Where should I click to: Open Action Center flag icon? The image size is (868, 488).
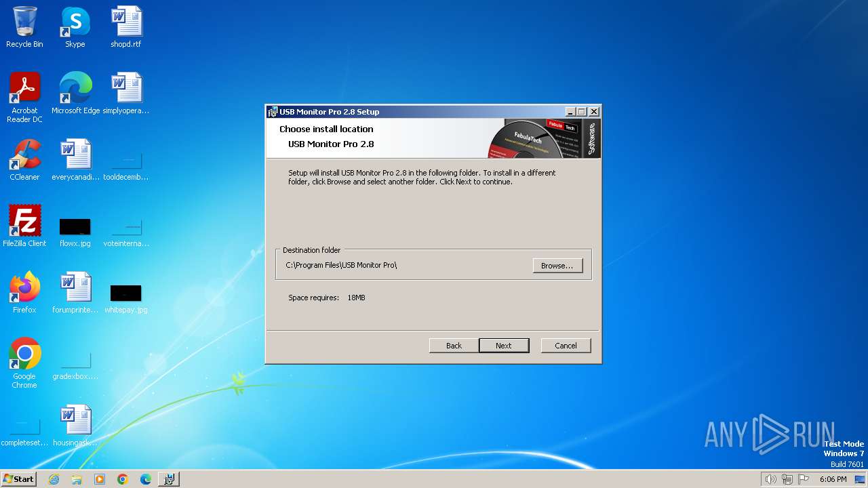click(x=804, y=479)
